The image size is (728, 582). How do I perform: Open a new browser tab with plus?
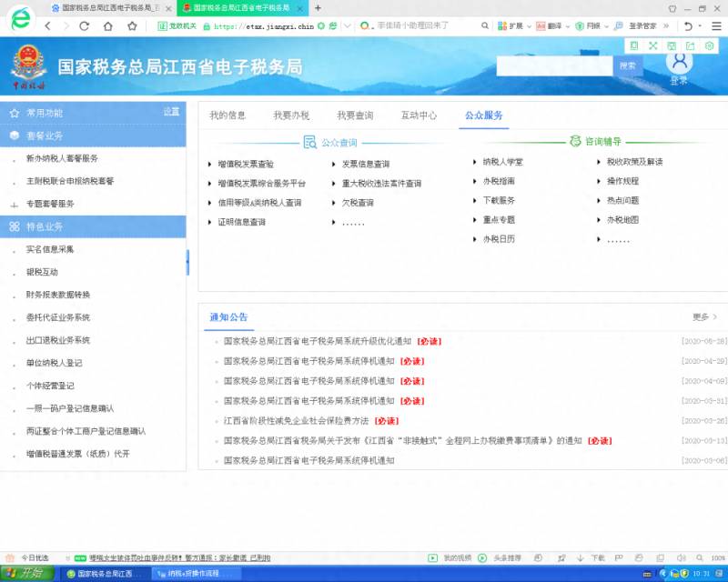(318, 8)
